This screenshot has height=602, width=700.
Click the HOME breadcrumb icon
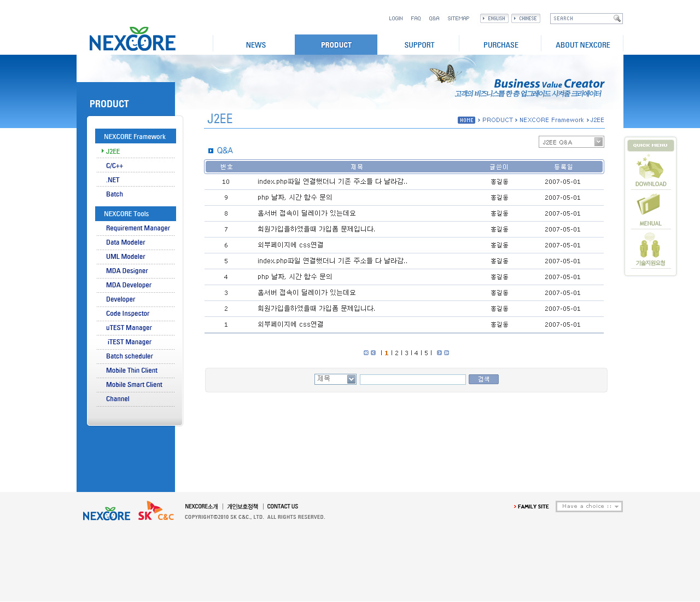(x=466, y=120)
